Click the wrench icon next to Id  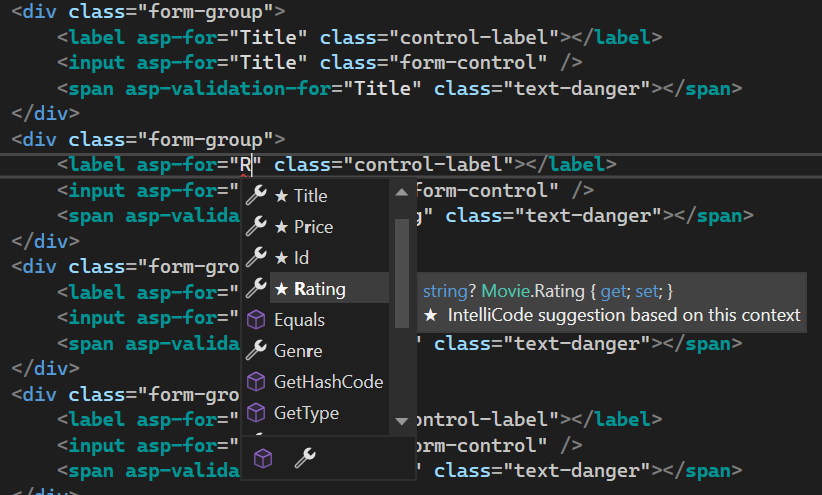[256, 258]
